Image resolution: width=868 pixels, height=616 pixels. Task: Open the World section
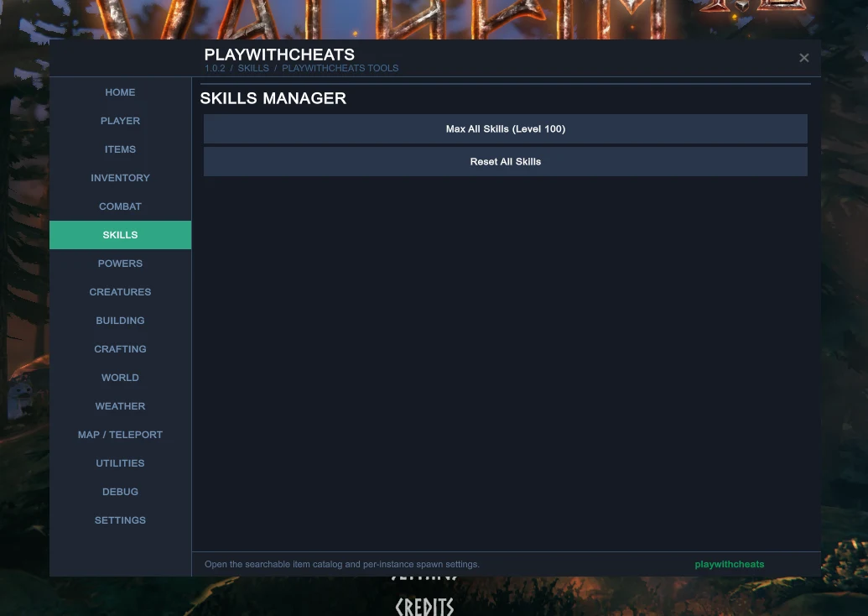coord(120,378)
